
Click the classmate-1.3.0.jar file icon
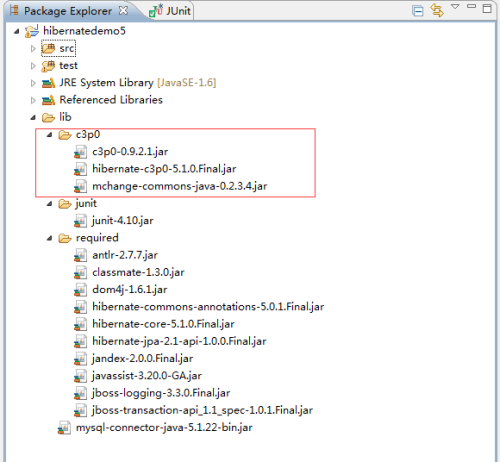pos(80,273)
